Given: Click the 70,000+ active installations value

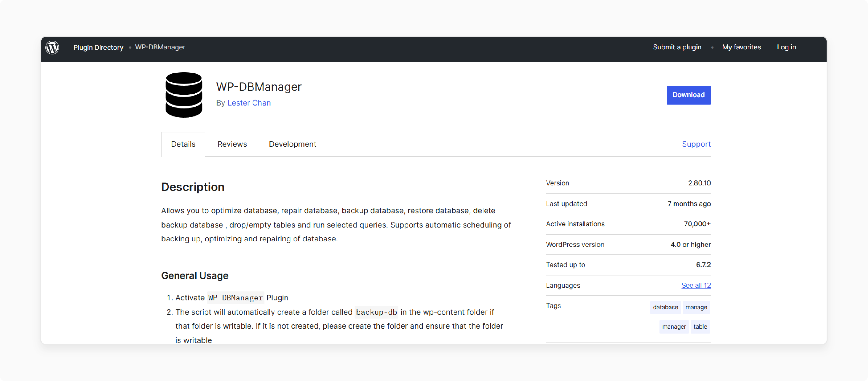Looking at the screenshot, I should click(x=697, y=224).
